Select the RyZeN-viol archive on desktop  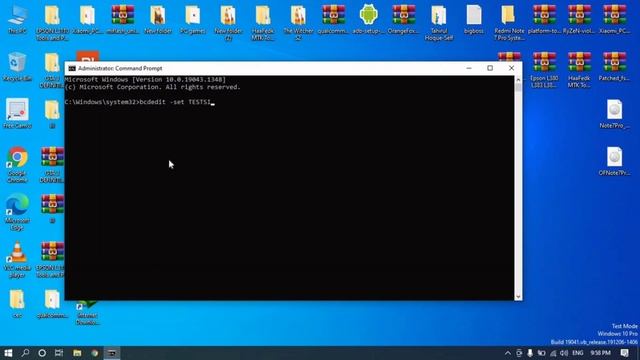(579, 19)
